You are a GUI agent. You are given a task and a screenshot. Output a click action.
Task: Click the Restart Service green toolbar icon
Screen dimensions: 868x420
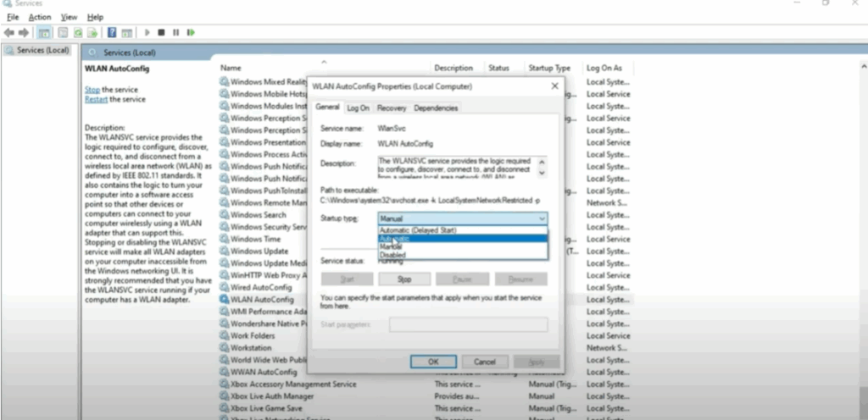(191, 33)
